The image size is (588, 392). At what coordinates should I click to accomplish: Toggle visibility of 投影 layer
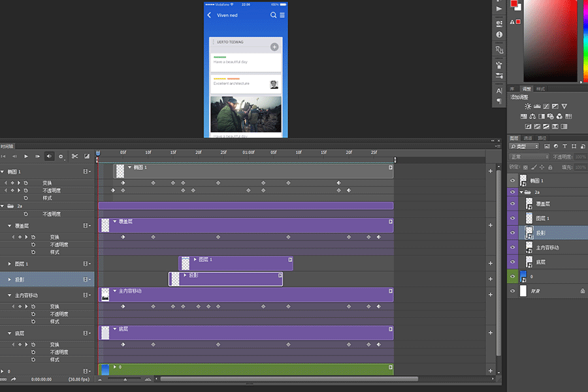(513, 233)
